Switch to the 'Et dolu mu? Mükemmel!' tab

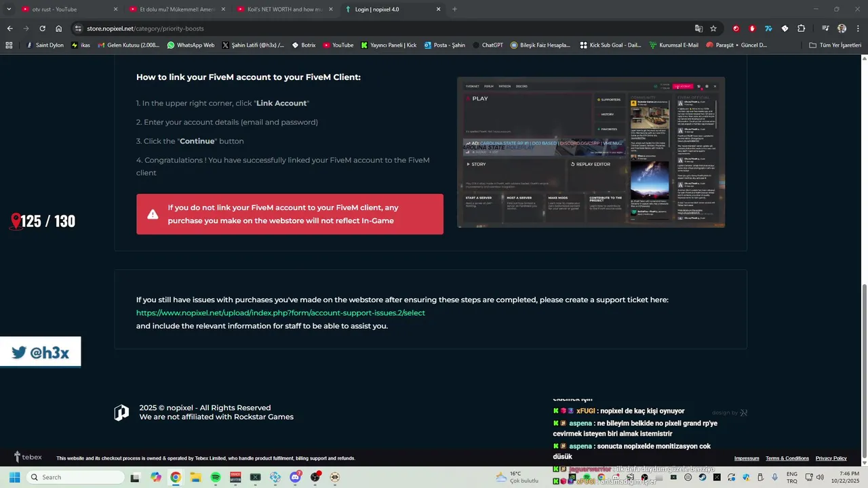(x=176, y=9)
